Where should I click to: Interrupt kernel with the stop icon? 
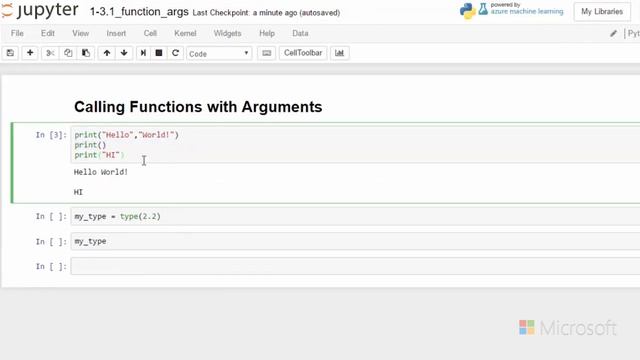[159, 53]
